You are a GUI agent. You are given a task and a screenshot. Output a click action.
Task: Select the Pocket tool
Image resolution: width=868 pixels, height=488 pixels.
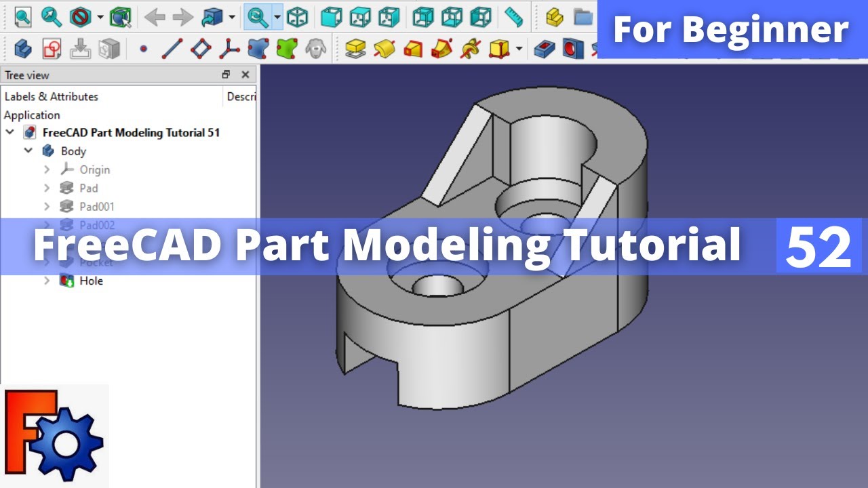pos(544,48)
